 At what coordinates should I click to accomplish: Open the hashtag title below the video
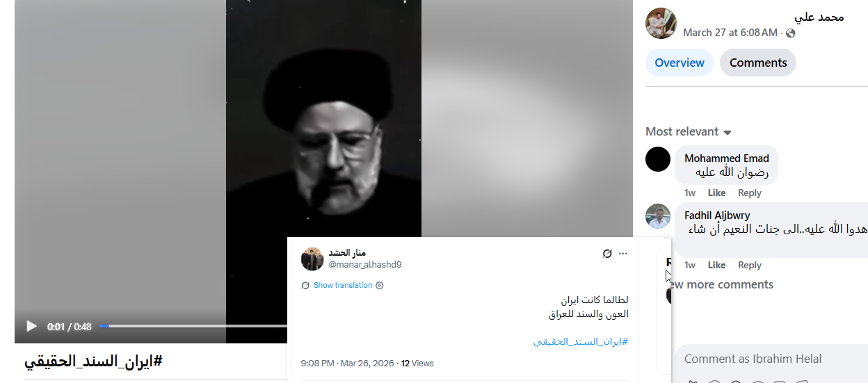[x=93, y=361]
